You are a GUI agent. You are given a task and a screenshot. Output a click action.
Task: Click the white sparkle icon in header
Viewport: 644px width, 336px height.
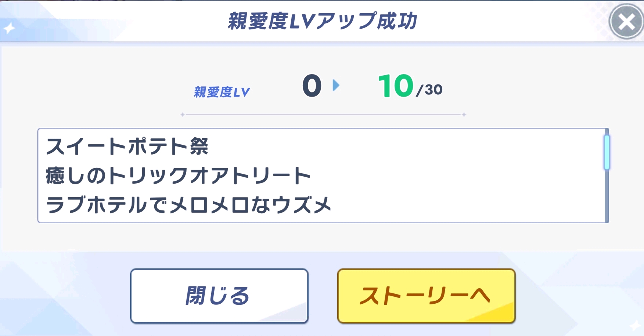(x=9, y=28)
